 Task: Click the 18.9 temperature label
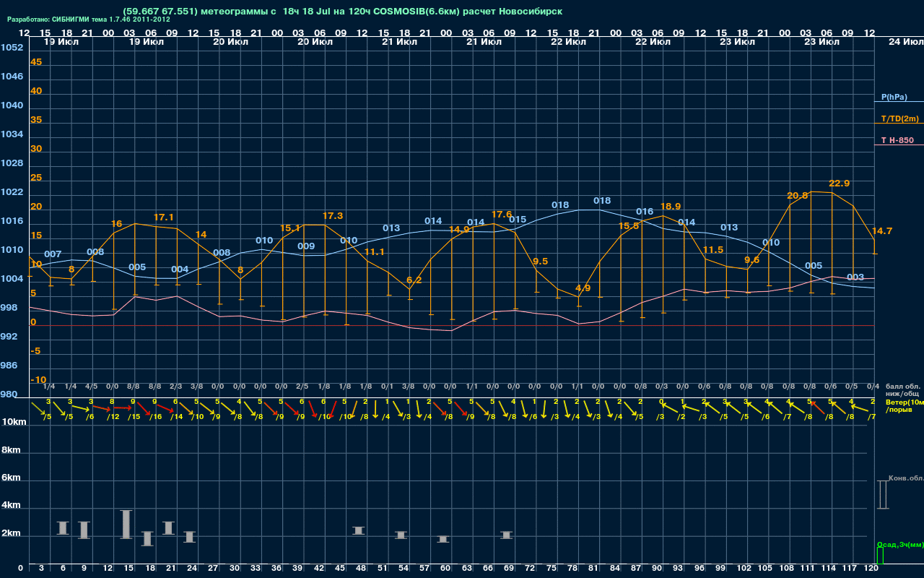(671, 206)
